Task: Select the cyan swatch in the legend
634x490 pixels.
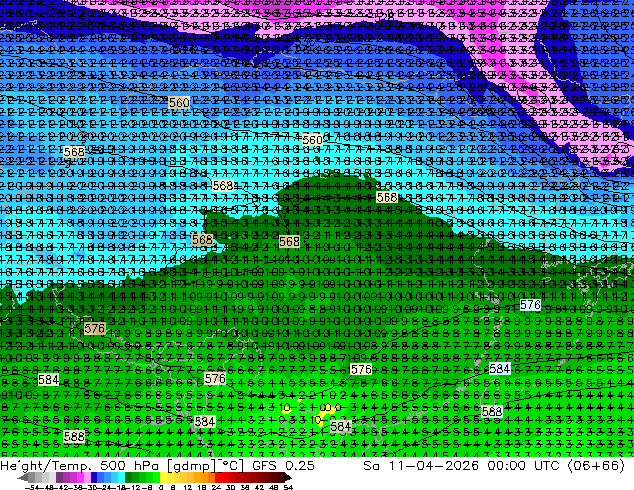Action: 121,477
